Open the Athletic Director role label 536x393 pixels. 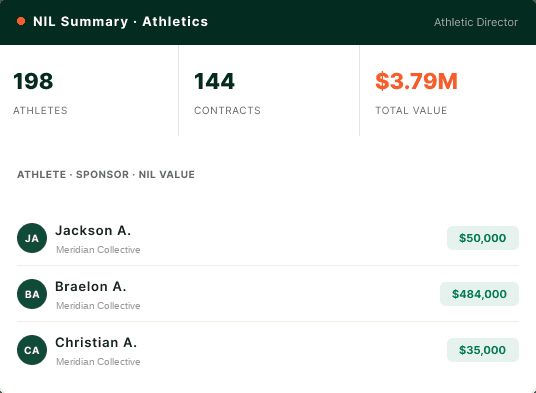[x=476, y=22]
